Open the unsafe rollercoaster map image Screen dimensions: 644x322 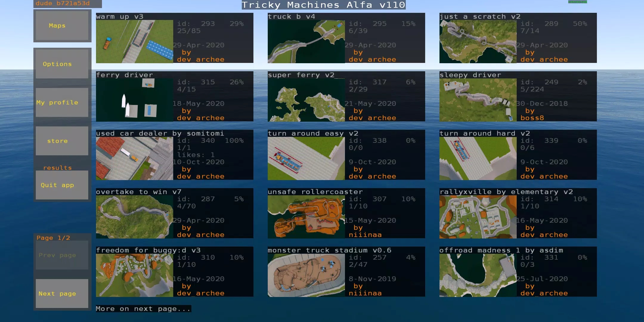coord(306,217)
